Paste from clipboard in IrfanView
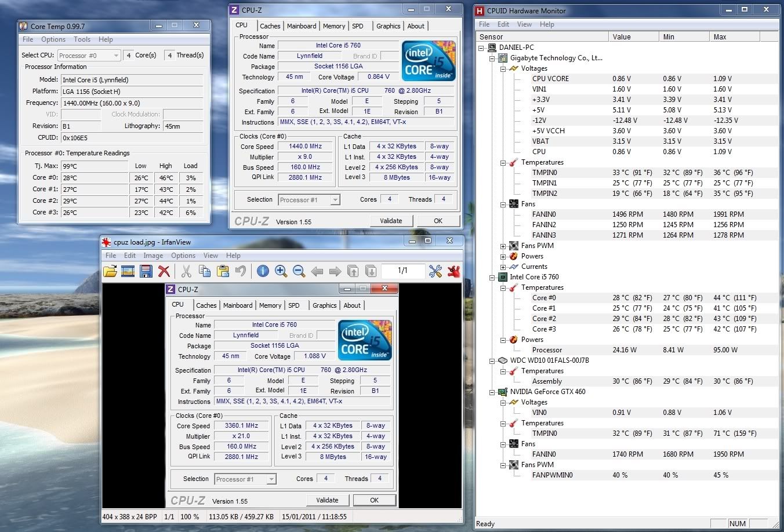Viewport: 784px width, 532px height. (222, 271)
